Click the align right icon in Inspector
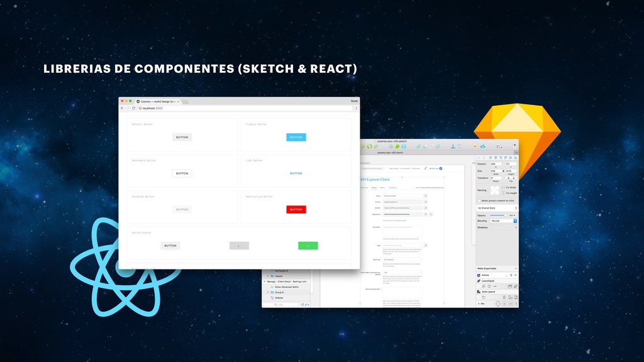This screenshot has width=644, height=362. (501, 158)
